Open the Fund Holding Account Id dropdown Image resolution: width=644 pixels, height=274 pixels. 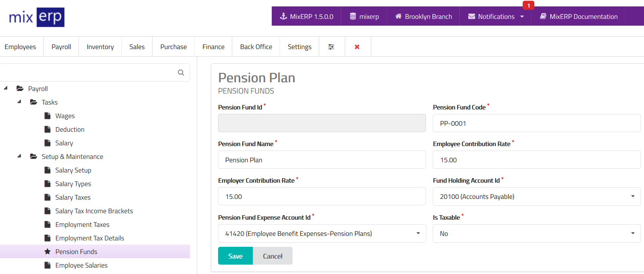pyautogui.click(x=536, y=197)
